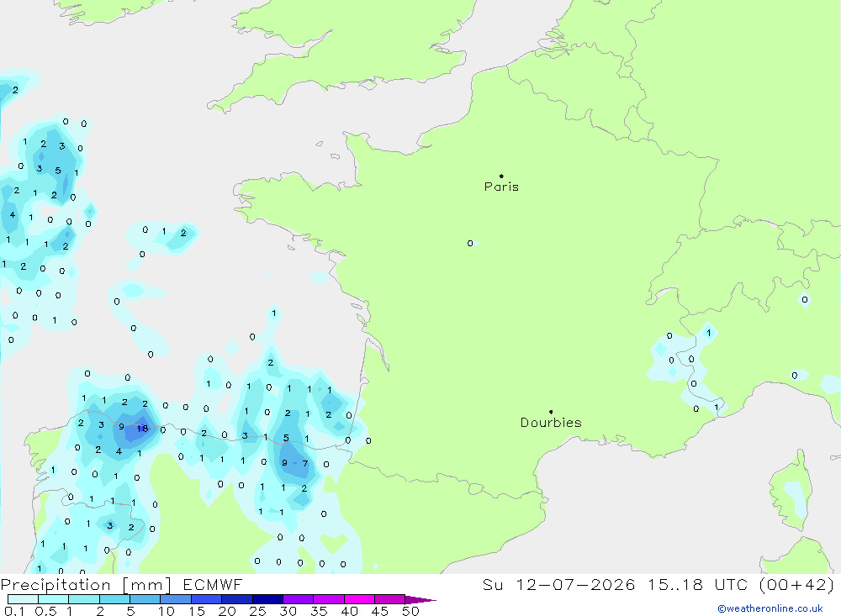This screenshot has width=841, height=616.
Task: Click the '15..18 UTC (00+42)' time text
Action: pos(740,584)
